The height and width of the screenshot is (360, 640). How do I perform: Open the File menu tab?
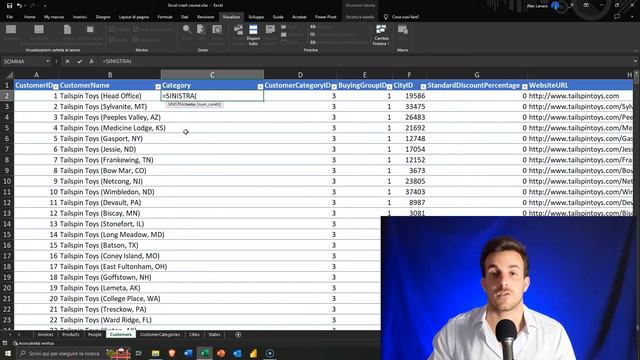9,17
